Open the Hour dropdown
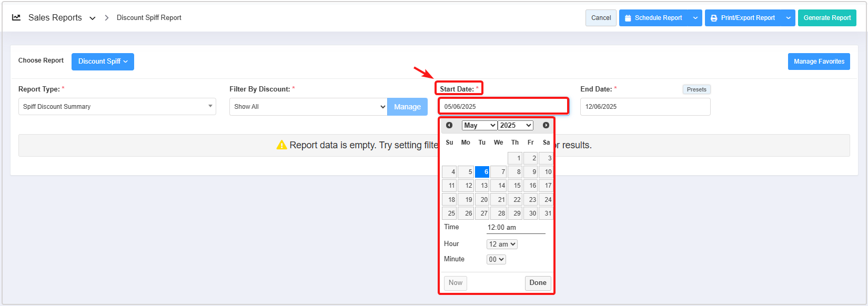The height and width of the screenshot is (306, 868). [502, 244]
